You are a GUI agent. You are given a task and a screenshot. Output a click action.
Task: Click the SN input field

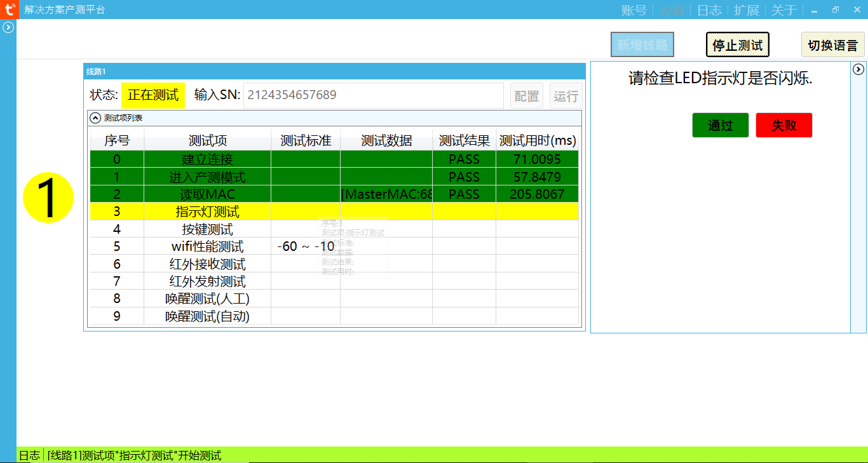(x=373, y=95)
